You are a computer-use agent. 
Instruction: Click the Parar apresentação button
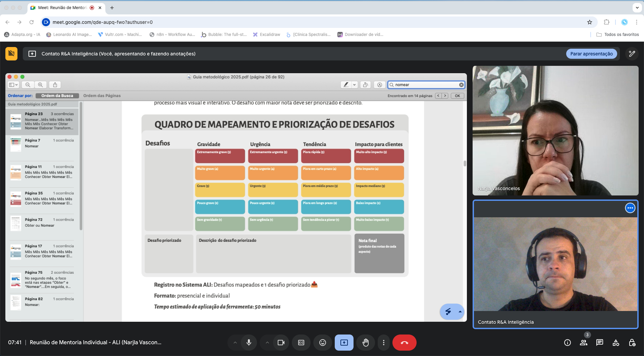tap(591, 54)
